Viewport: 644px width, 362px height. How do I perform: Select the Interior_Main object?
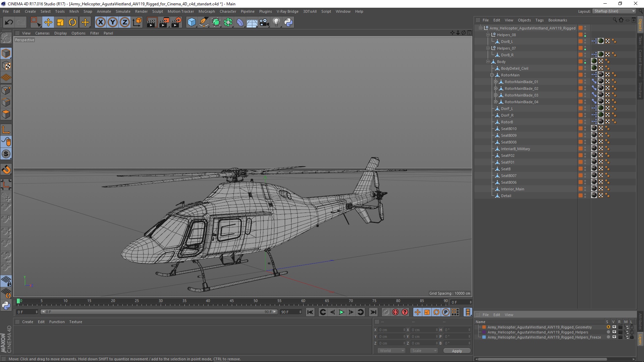512,189
